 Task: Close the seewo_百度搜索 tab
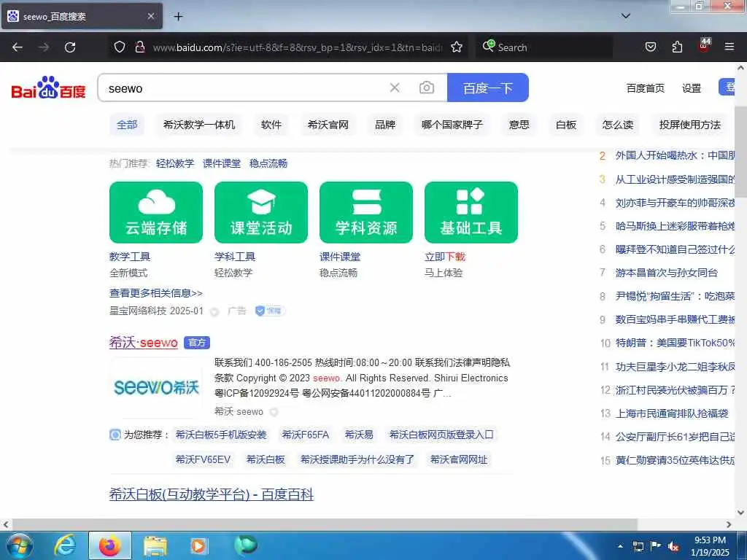click(150, 16)
